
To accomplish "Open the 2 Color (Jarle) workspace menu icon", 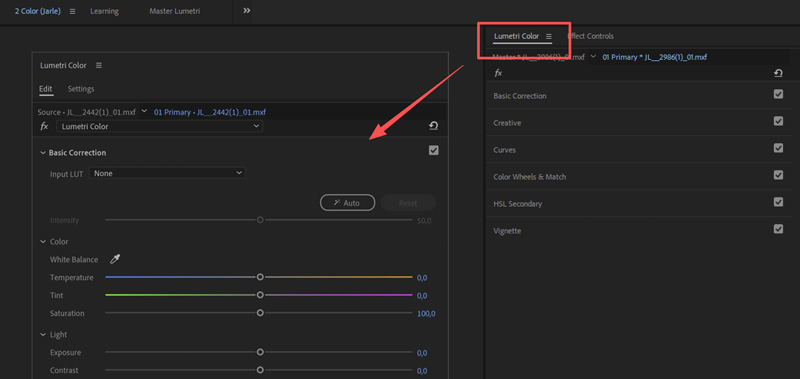I will [72, 11].
